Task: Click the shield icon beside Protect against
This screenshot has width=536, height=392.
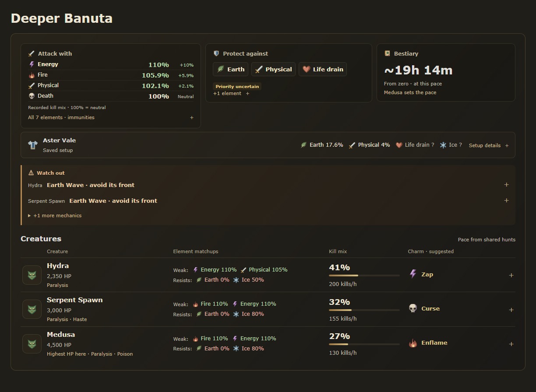Action: 216,53
